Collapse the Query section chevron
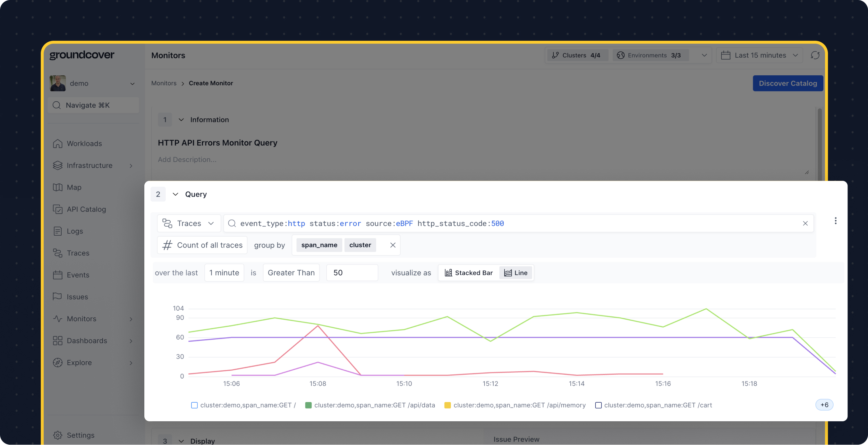 175,194
